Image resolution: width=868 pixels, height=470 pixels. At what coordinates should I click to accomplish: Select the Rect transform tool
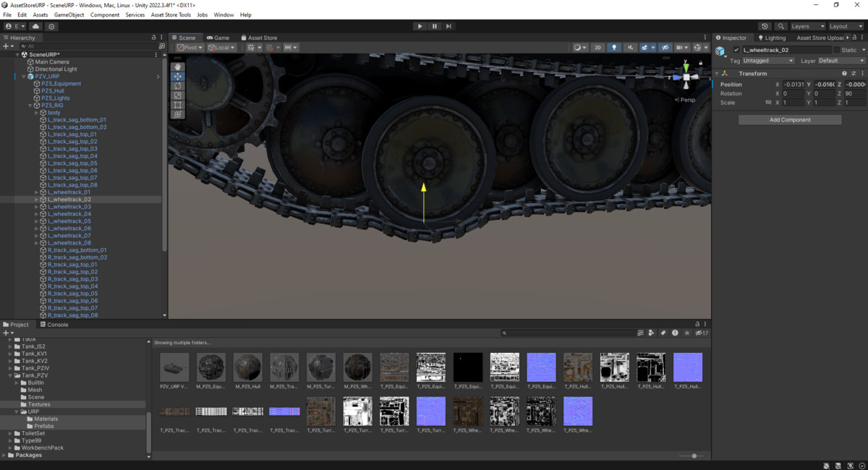pyautogui.click(x=178, y=104)
